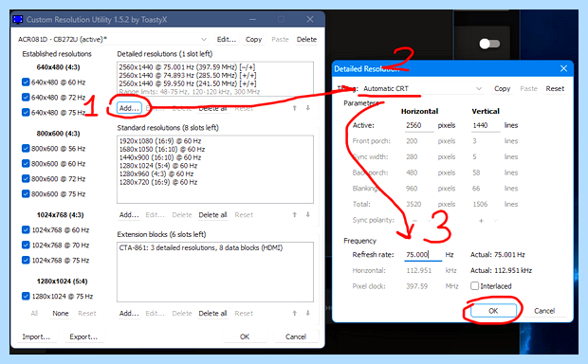Viewport: 588px width, 364px height.
Task: Click down arrow beside standard resolutions
Action: tap(308, 214)
